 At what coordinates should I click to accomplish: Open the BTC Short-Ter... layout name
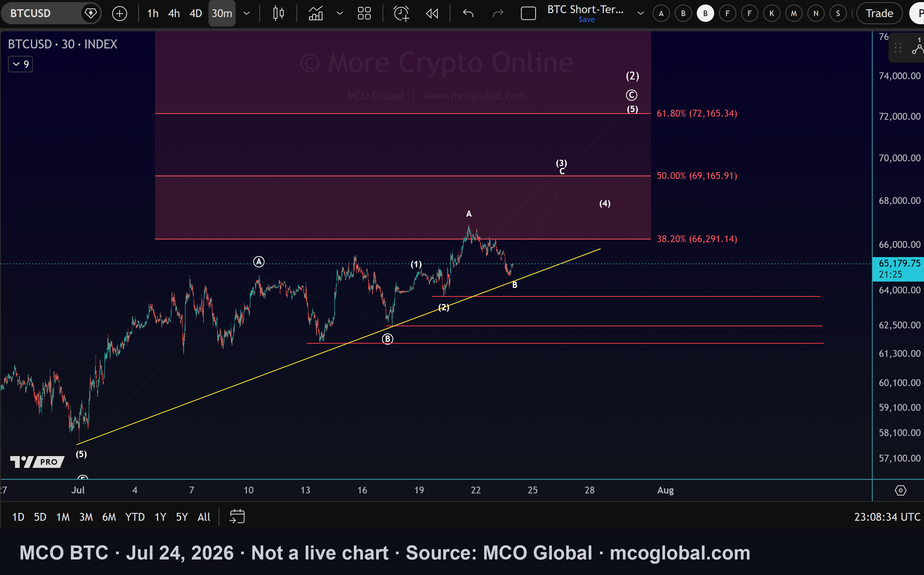(585, 9)
